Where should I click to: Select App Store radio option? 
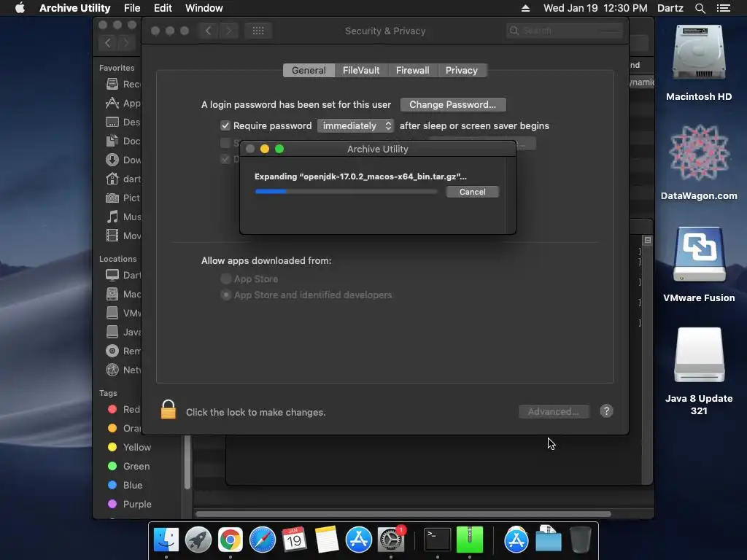click(x=226, y=279)
